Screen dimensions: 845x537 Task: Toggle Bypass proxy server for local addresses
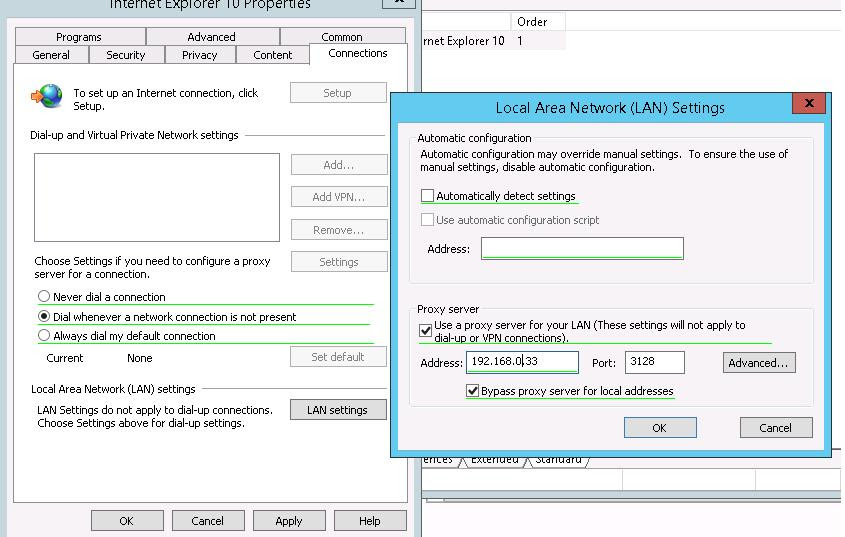tap(472, 390)
